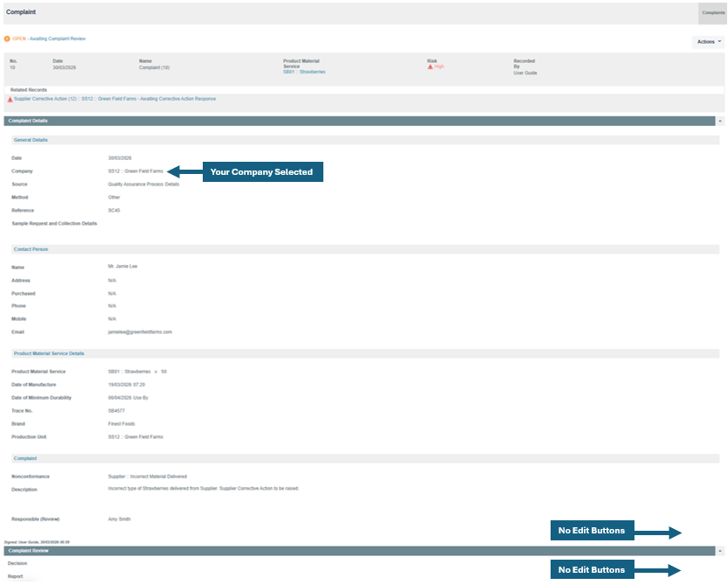Open Supplier Corrective Action (12) related record

point(114,99)
